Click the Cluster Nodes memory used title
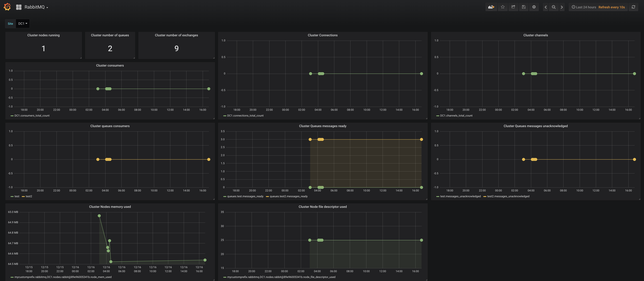The height and width of the screenshot is (281, 644). tap(110, 207)
